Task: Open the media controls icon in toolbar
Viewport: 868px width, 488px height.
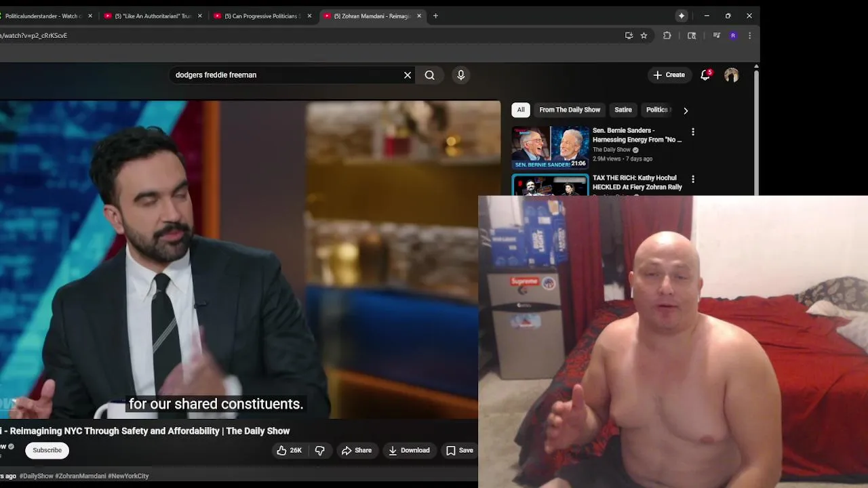Action: click(716, 35)
